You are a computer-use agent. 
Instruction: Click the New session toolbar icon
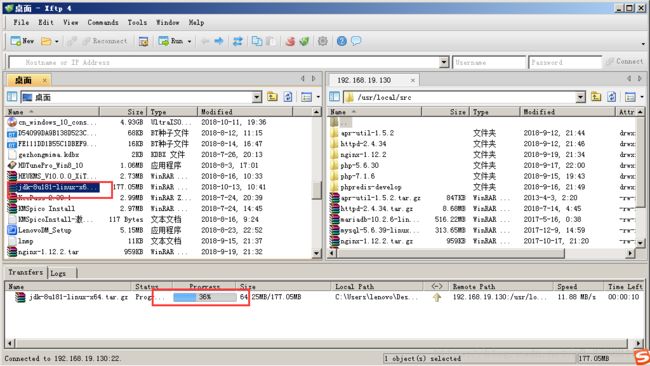click(x=22, y=41)
